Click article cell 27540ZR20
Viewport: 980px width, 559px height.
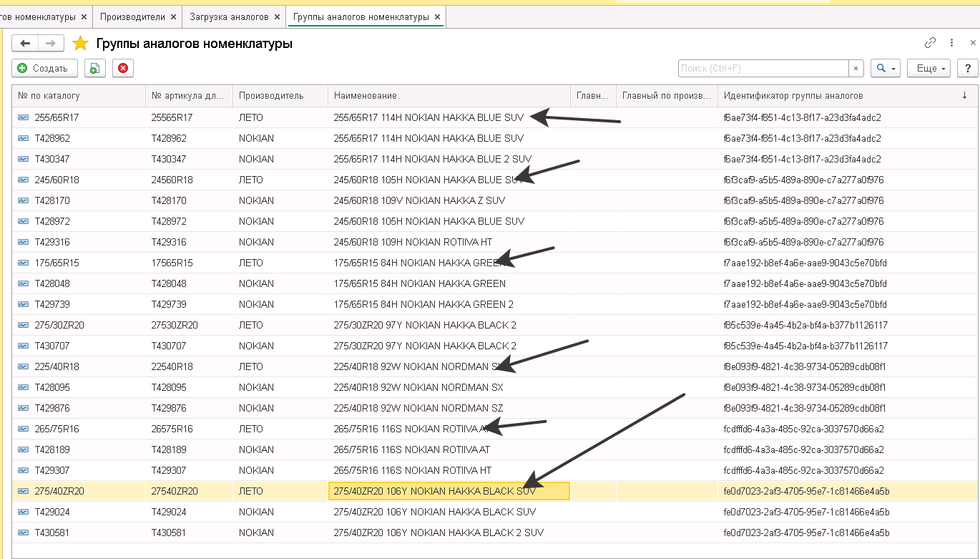(189, 491)
